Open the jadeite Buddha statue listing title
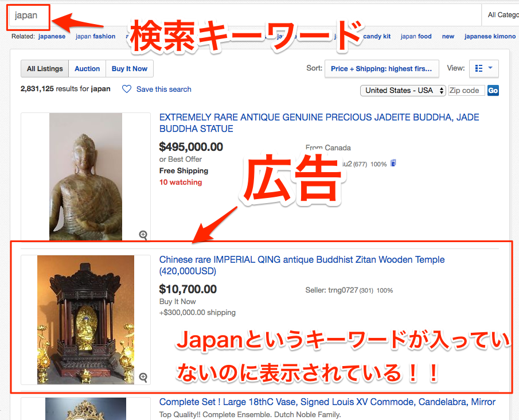Viewport: 519px width, 420px height. tap(319, 123)
